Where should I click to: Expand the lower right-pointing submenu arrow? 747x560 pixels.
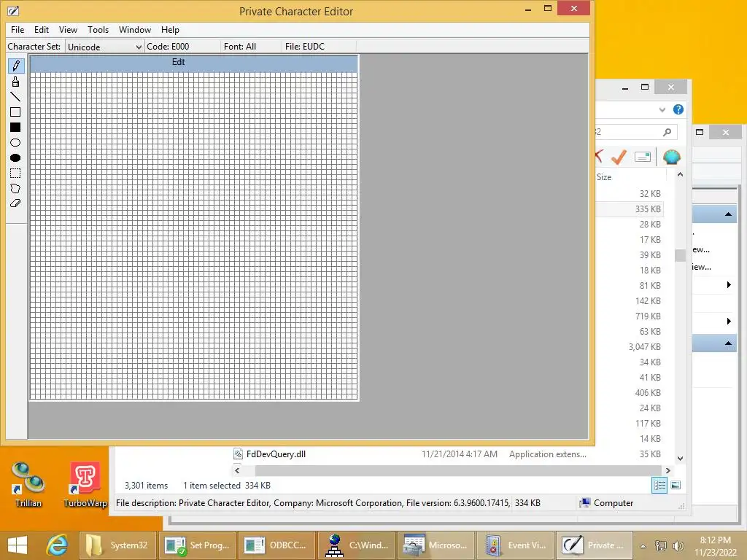point(729,321)
